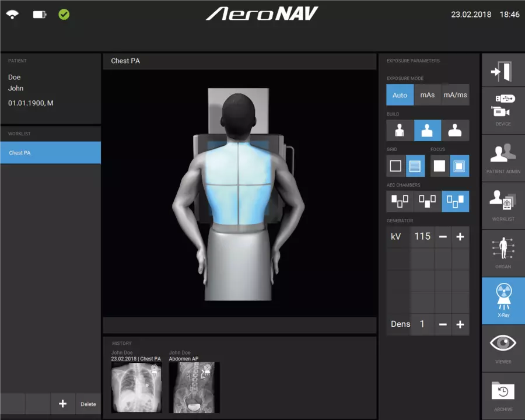
Task: Click the exit door icon
Action: click(503, 70)
